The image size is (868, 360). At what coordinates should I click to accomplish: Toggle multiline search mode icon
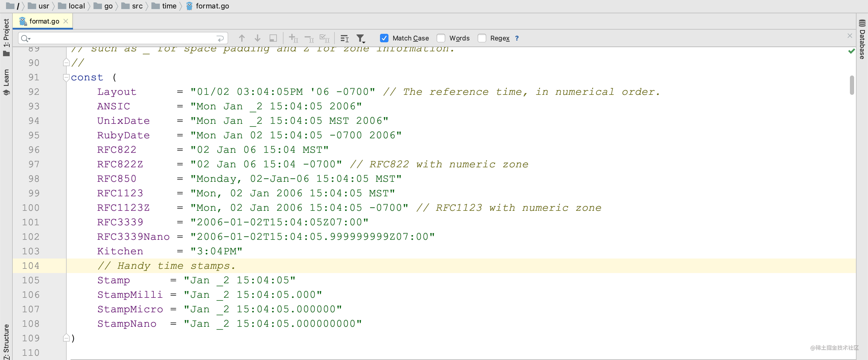(344, 38)
